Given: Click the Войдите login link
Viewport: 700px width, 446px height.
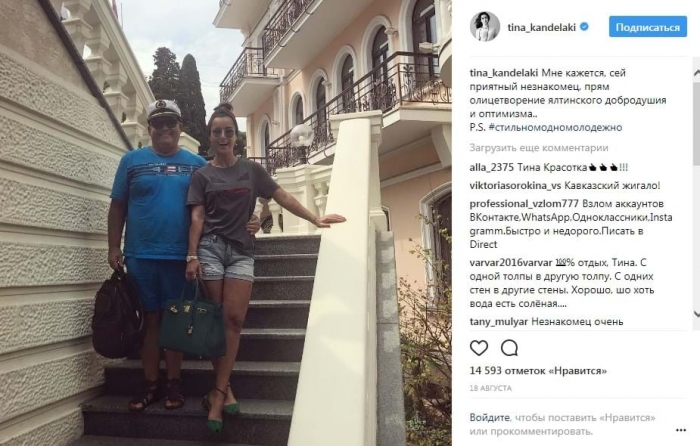Looking at the screenshot, I should 489,418.
